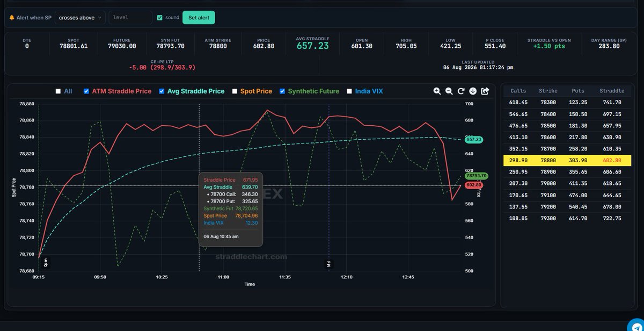The height and width of the screenshot is (331, 644).
Task: Click the alert bell icon
Action: tap(12, 18)
